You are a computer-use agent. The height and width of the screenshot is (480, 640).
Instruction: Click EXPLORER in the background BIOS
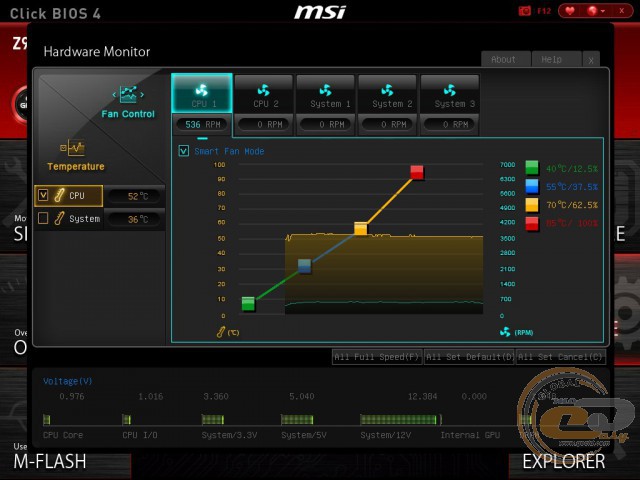click(564, 462)
